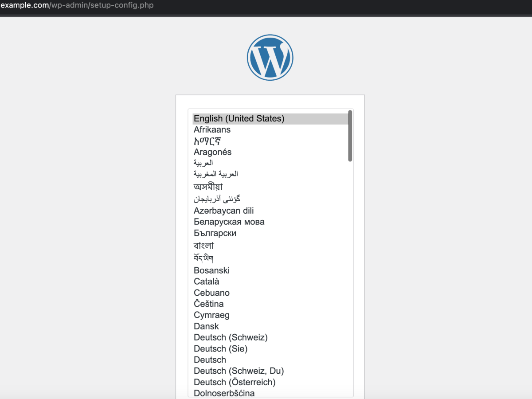Choose Dansk as the language
The image size is (532, 399).
270,326
